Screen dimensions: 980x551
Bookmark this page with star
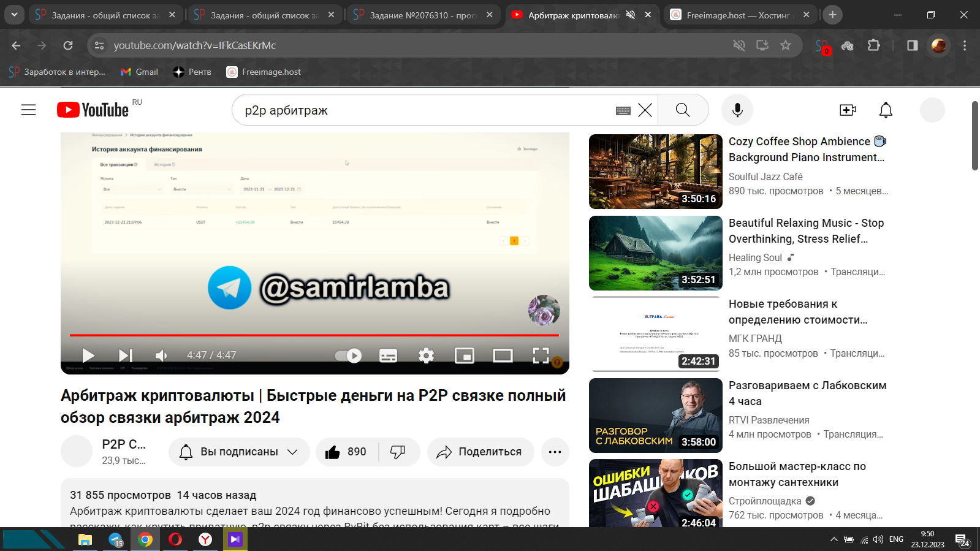pyautogui.click(x=785, y=45)
